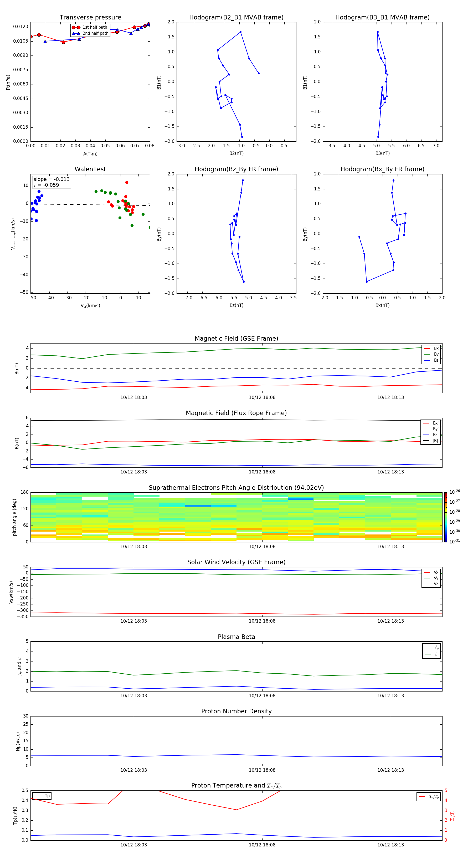Click the 'Vsw(km/s)' axis label

pos(11,592)
